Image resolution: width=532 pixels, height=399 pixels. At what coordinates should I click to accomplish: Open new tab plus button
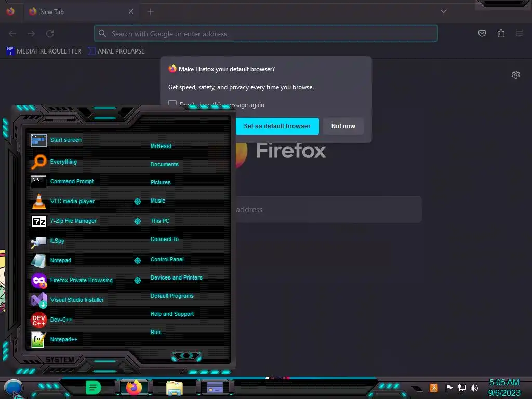(x=150, y=11)
